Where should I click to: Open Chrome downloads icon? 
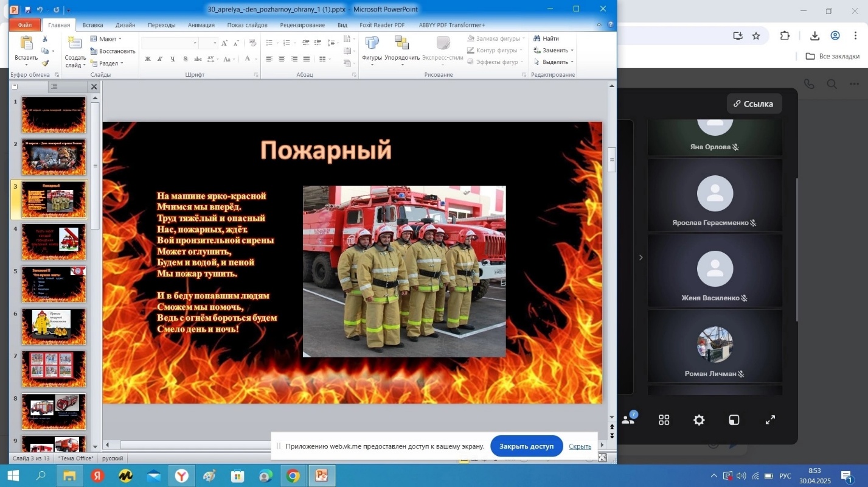[814, 36]
